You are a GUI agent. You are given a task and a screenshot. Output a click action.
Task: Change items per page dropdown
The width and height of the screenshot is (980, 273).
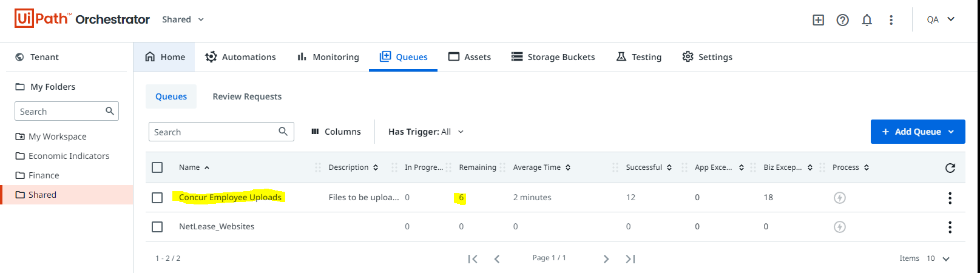[x=938, y=258]
